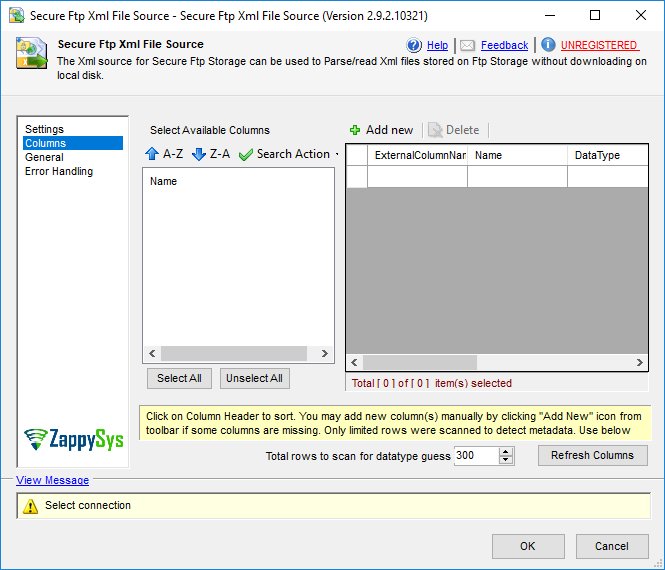Click the rows to scan input field
This screenshot has height=570, width=665.
[476, 456]
